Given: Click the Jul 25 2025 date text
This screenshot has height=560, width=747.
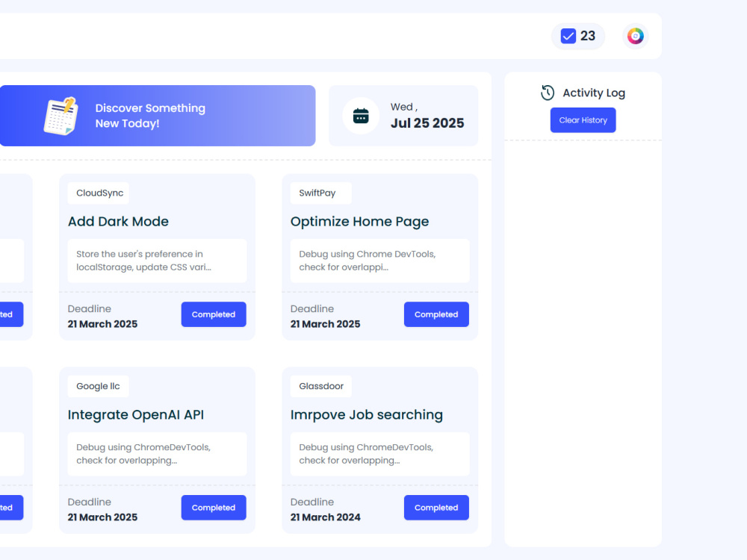Looking at the screenshot, I should [x=427, y=123].
